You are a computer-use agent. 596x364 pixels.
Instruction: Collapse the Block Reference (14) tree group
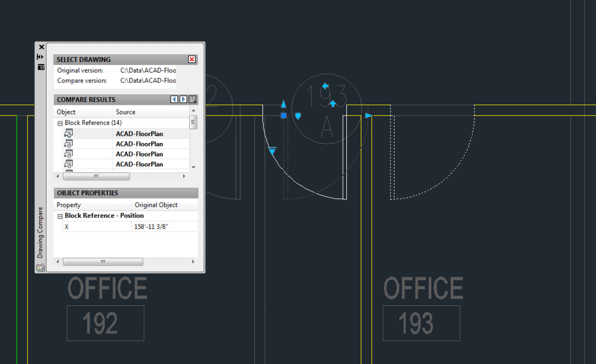click(59, 123)
